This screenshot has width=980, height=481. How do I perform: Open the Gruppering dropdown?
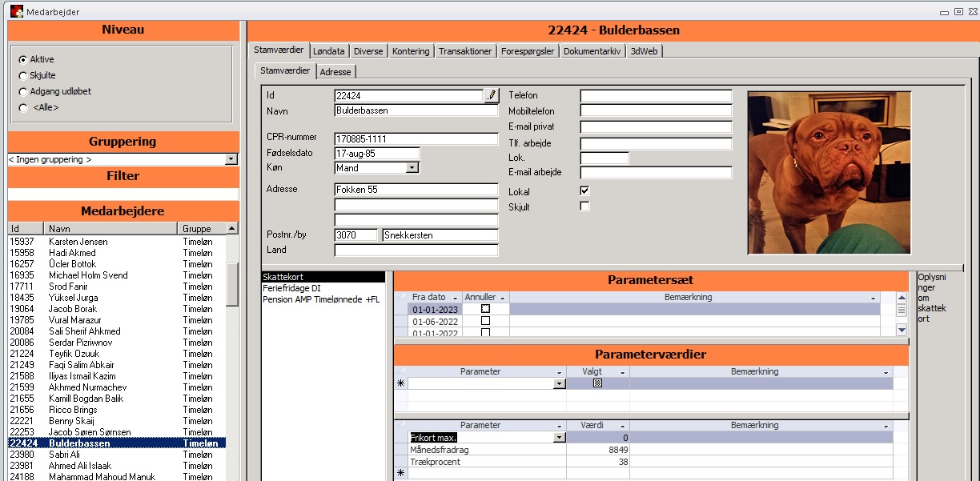231,159
